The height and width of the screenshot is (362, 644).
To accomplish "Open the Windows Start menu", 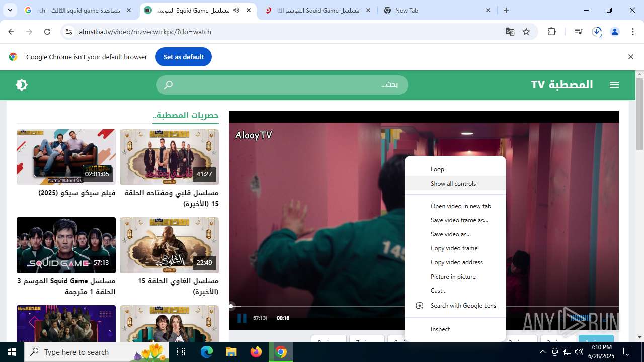I will [12, 352].
